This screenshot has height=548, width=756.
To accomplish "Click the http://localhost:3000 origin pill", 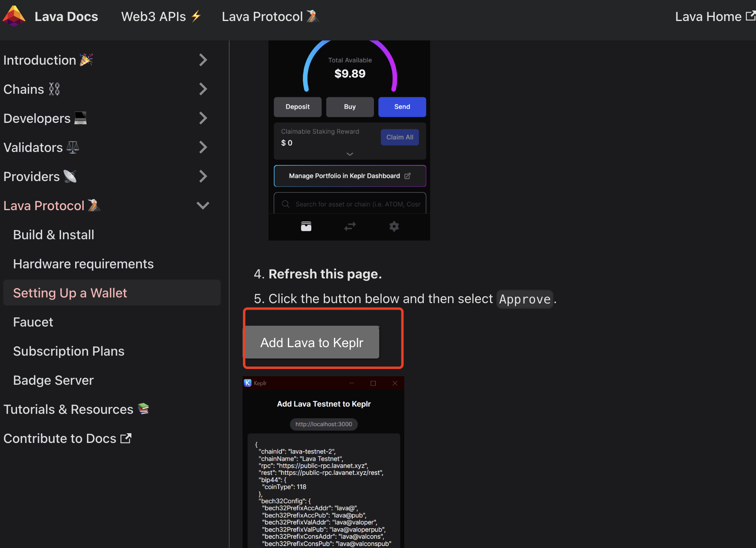I will click(x=324, y=424).
